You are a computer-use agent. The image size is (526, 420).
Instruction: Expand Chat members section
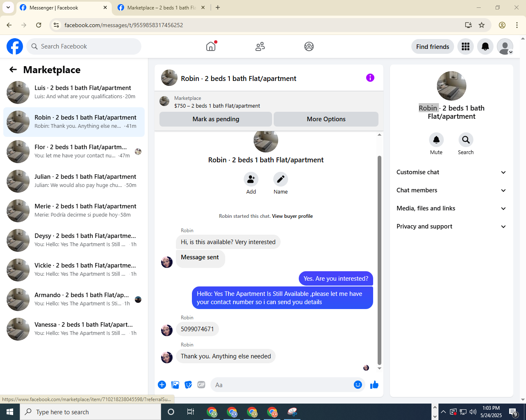(x=451, y=190)
